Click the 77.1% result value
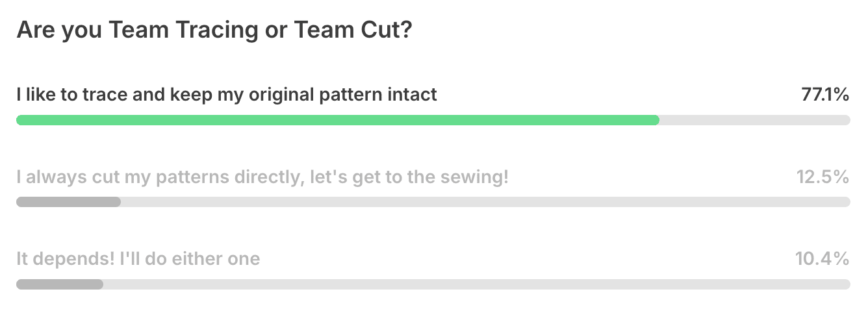868x322 pixels. pos(825,95)
